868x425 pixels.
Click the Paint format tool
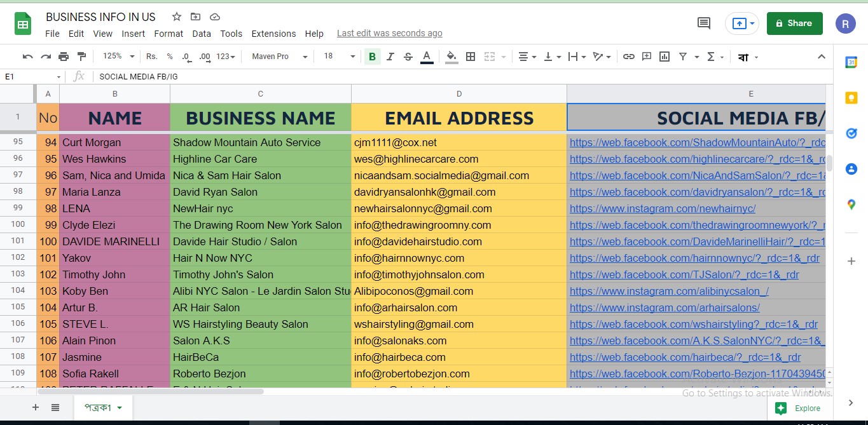tap(81, 57)
